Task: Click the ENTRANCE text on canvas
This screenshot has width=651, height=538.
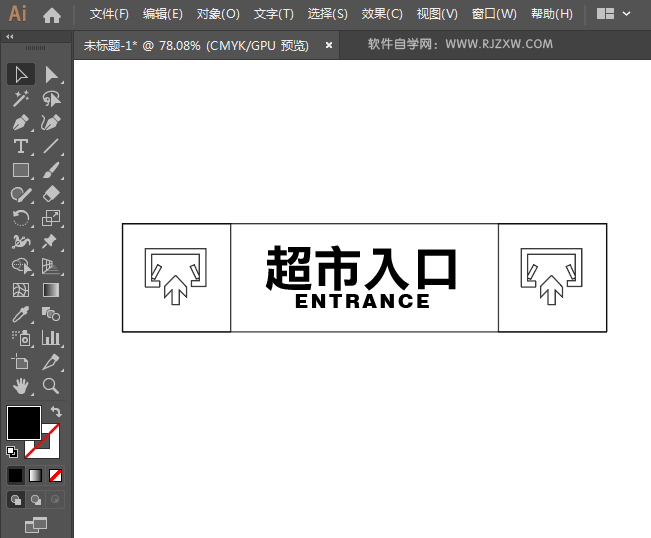Action: pos(362,301)
